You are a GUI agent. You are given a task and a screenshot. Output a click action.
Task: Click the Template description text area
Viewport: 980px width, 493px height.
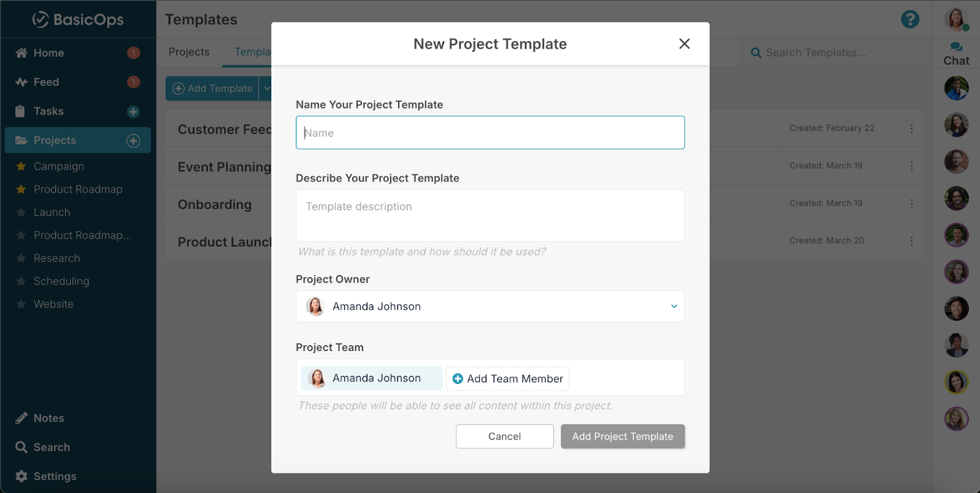[x=490, y=216]
